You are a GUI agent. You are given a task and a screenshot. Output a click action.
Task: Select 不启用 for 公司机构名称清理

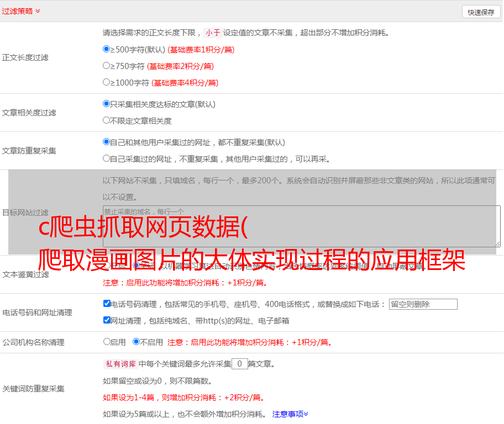tap(136, 342)
